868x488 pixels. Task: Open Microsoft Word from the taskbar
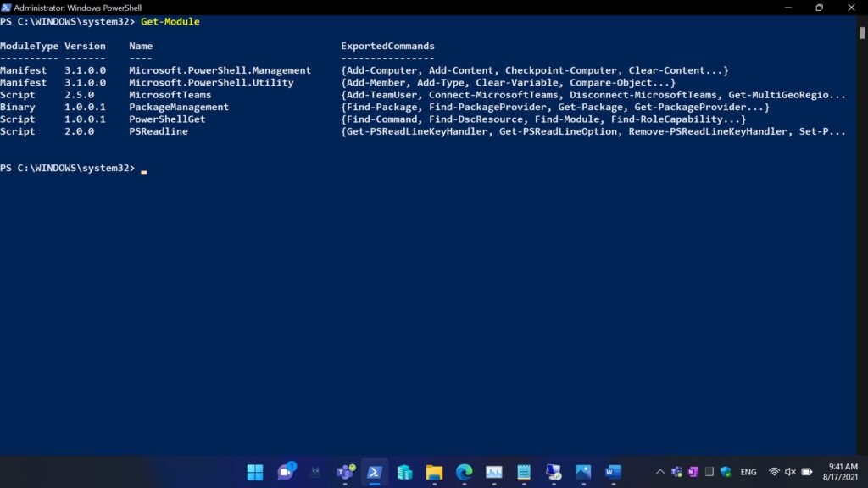point(614,472)
